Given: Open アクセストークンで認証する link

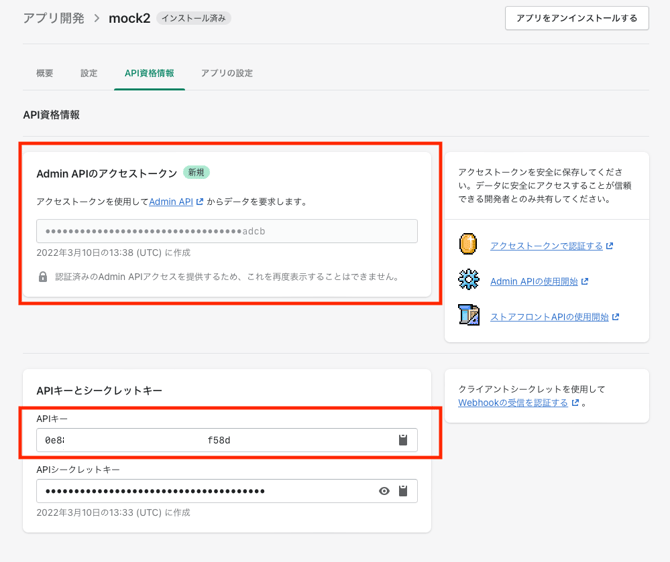Looking at the screenshot, I should (546, 246).
